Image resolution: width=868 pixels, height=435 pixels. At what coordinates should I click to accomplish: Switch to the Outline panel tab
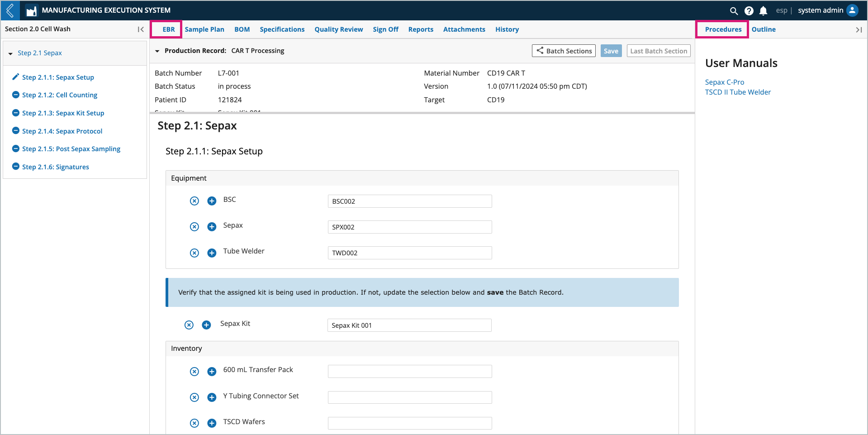pyautogui.click(x=764, y=29)
